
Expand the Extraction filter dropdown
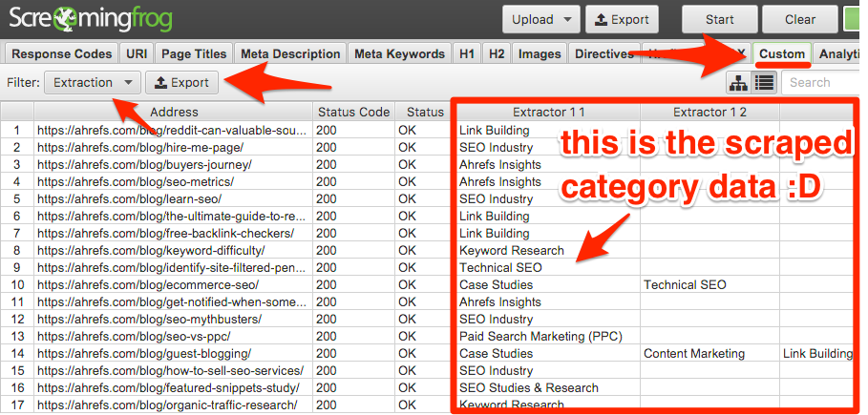click(93, 82)
